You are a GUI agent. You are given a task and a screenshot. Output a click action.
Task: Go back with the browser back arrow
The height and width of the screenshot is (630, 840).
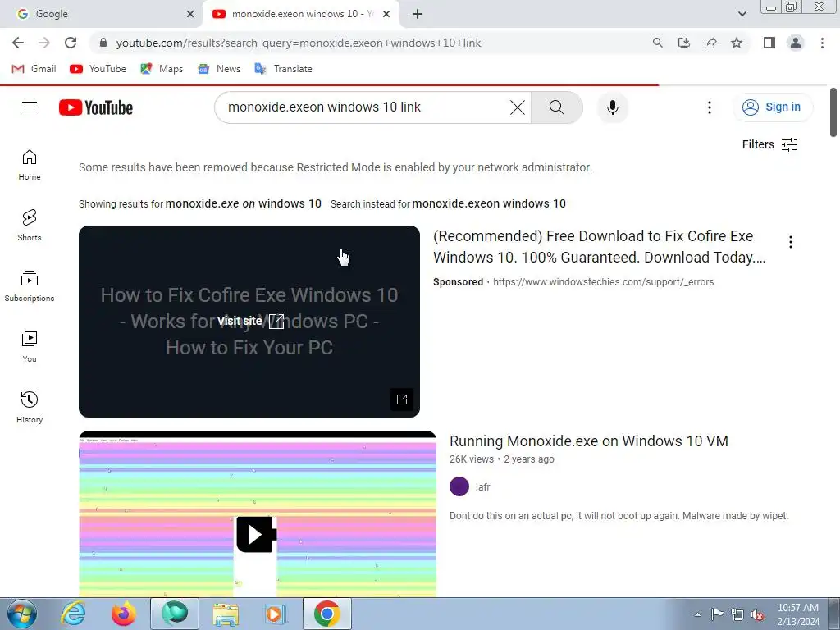pos(18,43)
